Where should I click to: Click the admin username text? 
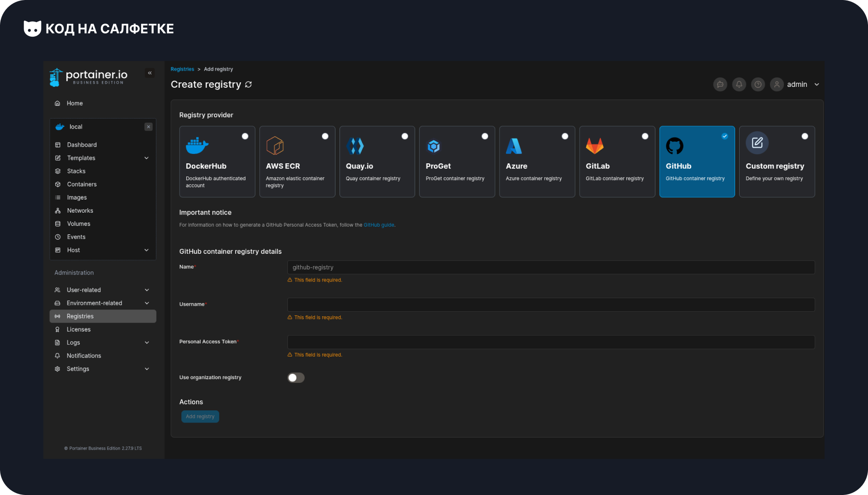(797, 85)
